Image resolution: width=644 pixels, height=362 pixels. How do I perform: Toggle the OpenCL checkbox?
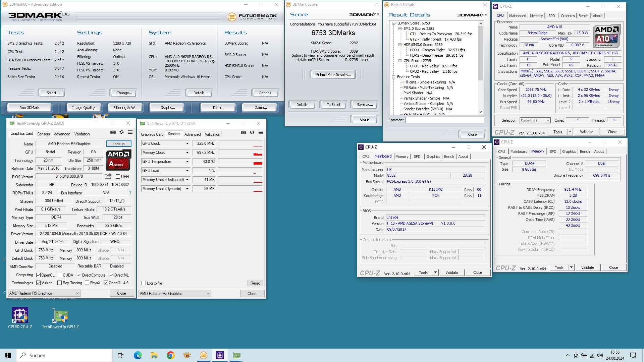(38, 275)
